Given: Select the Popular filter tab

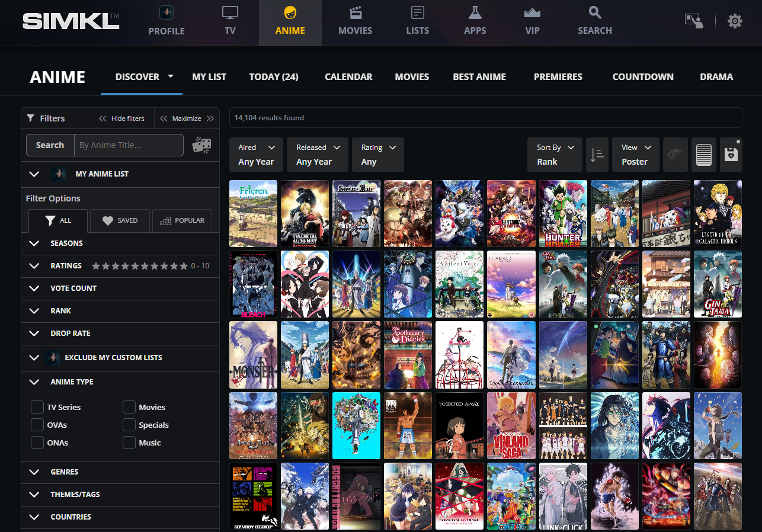Looking at the screenshot, I should [x=182, y=220].
